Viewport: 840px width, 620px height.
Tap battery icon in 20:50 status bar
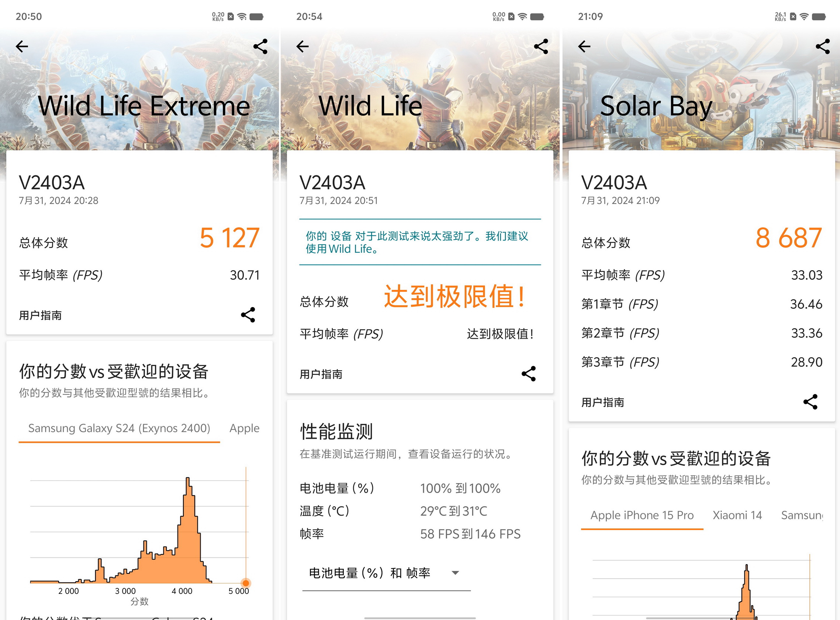[x=256, y=17]
